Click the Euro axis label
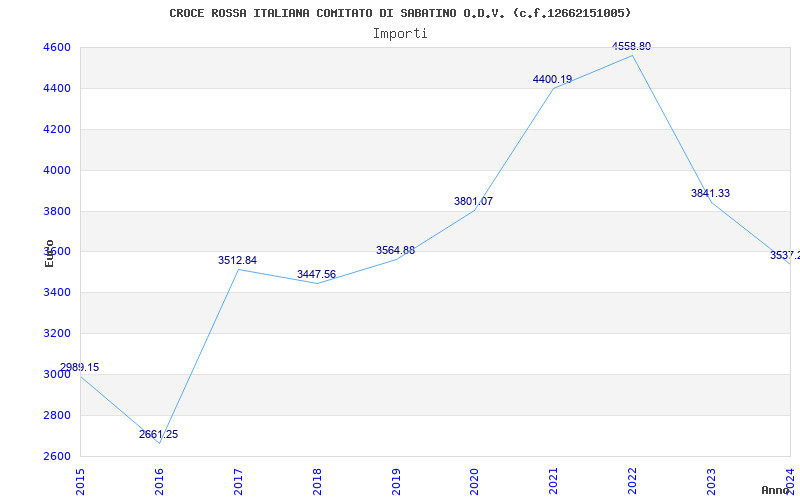Viewport: 800px width, 500px height. tap(49, 253)
